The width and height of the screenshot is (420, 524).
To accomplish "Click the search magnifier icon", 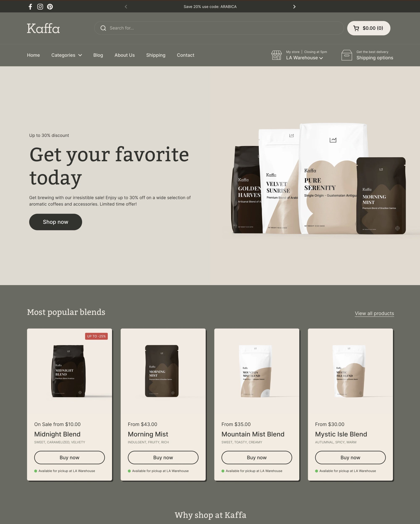I will pos(103,28).
